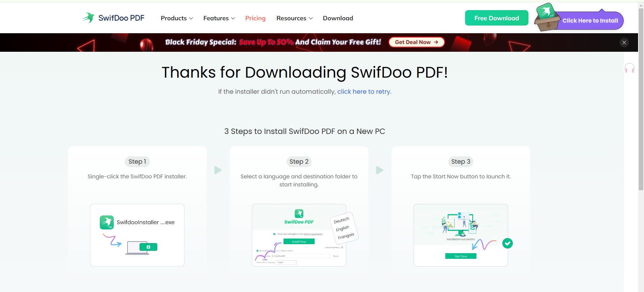This screenshot has width=644, height=292.
Task: Click 'Tap the Start Now button' description
Action: (x=461, y=177)
